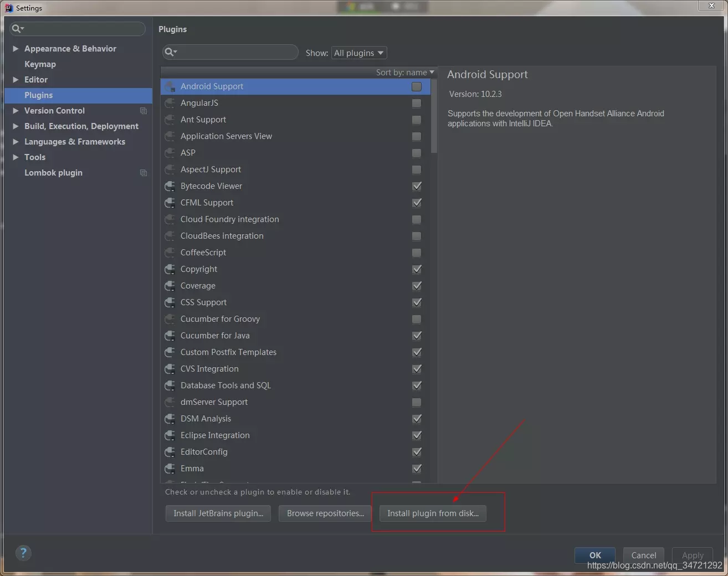The width and height of the screenshot is (728, 576).
Task: Click the AngularJS plugin icon
Action: coord(170,103)
